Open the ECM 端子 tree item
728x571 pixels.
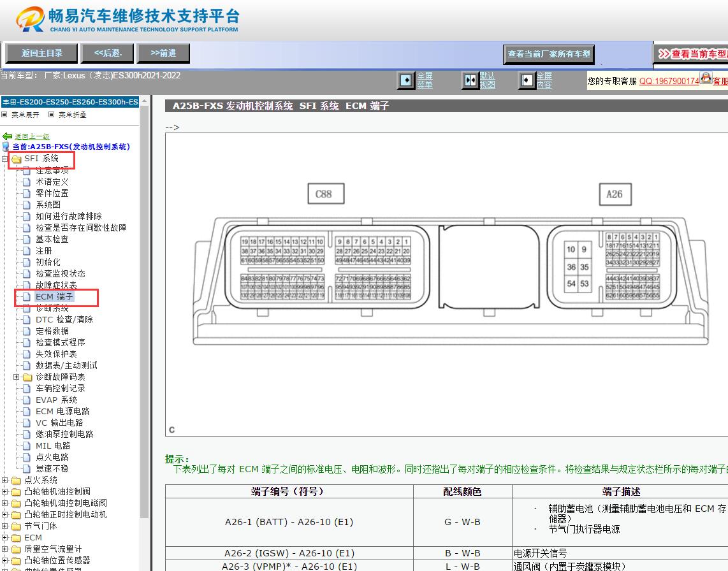(x=54, y=296)
